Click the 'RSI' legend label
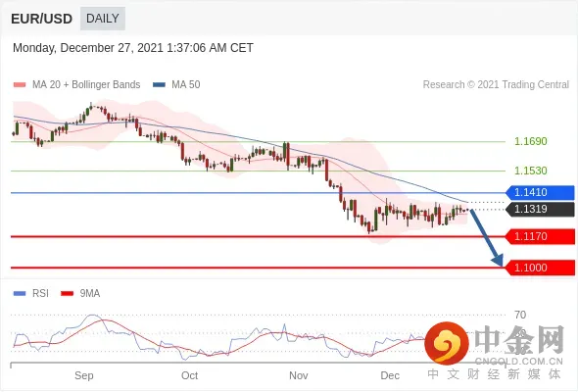The height and width of the screenshot is (392, 578). click(x=40, y=294)
